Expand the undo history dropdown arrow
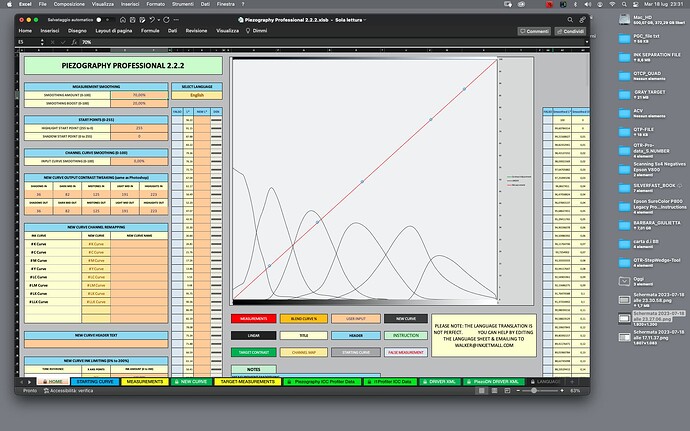The image size is (690, 431). pos(158,20)
